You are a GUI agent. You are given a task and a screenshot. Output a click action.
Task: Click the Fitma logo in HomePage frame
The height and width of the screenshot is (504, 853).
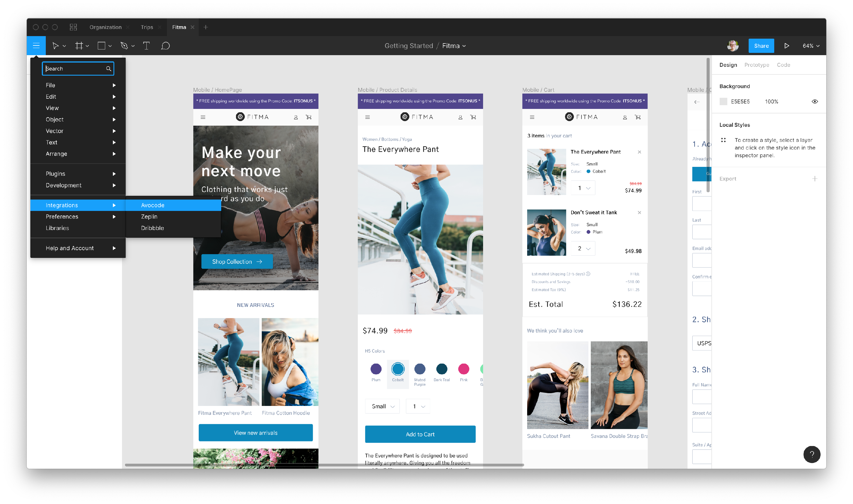(252, 117)
